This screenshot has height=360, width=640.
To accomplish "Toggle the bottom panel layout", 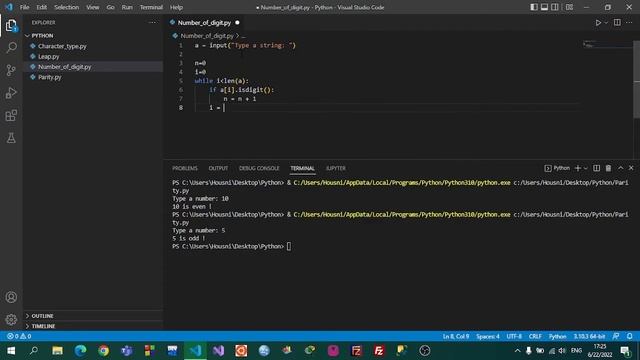I will pos(544,7).
